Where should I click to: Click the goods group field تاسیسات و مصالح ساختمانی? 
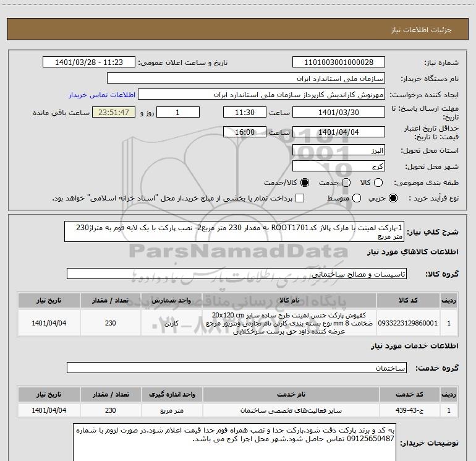coord(237,274)
